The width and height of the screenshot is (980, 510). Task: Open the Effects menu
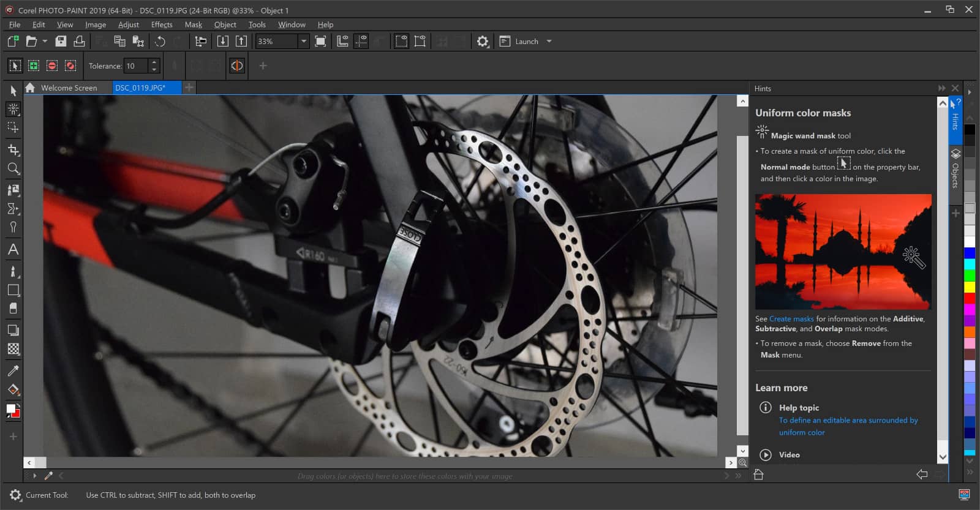point(162,24)
